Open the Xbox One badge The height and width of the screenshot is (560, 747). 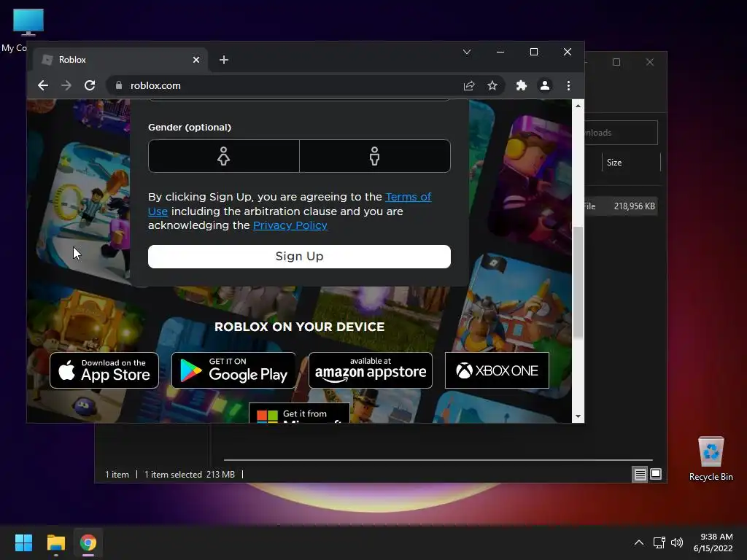point(497,370)
